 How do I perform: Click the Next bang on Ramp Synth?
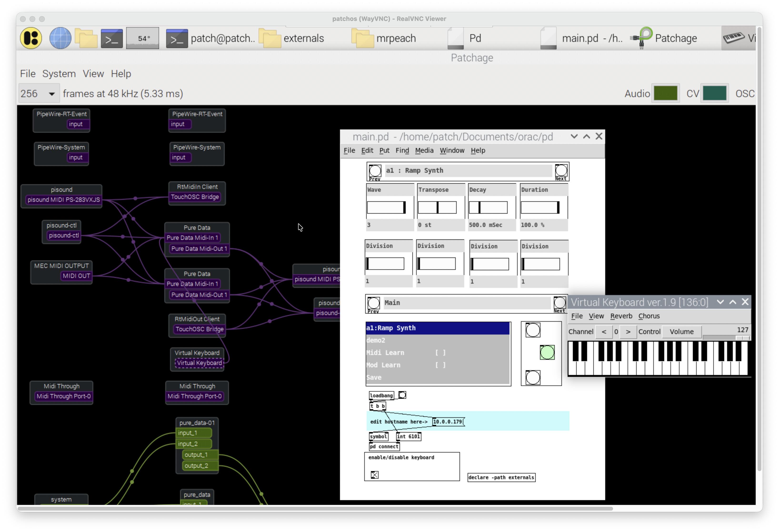(561, 170)
